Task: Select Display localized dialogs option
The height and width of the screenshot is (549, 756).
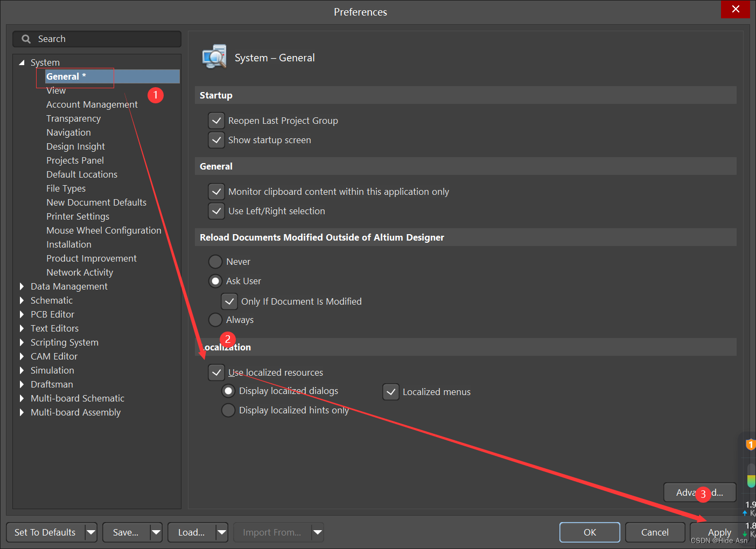Action: [228, 391]
